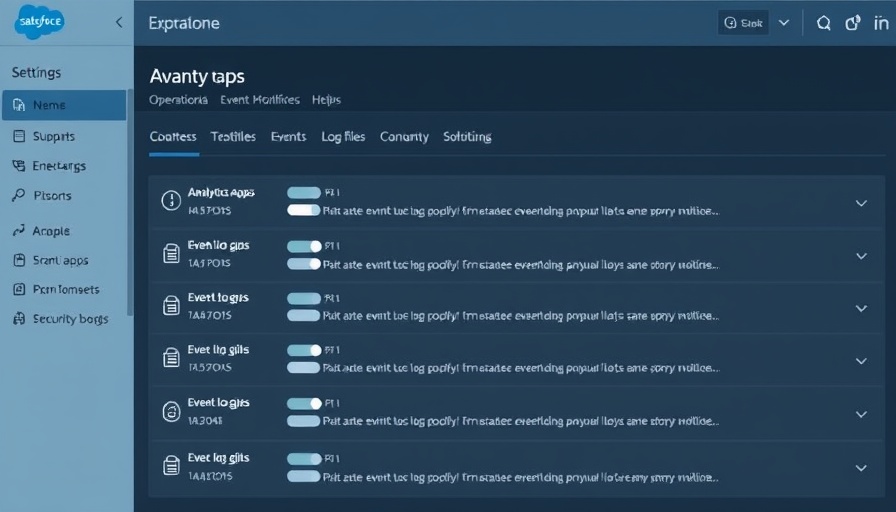Click the Supprts sidebar icon
Image resolution: width=896 pixels, height=512 pixels.
(x=19, y=136)
